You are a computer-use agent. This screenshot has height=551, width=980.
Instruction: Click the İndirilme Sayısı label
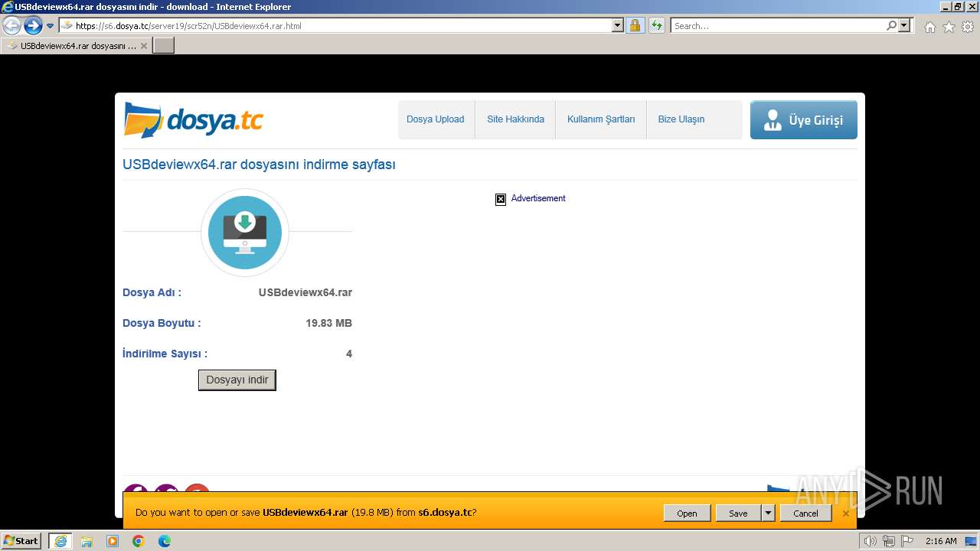[x=165, y=354]
